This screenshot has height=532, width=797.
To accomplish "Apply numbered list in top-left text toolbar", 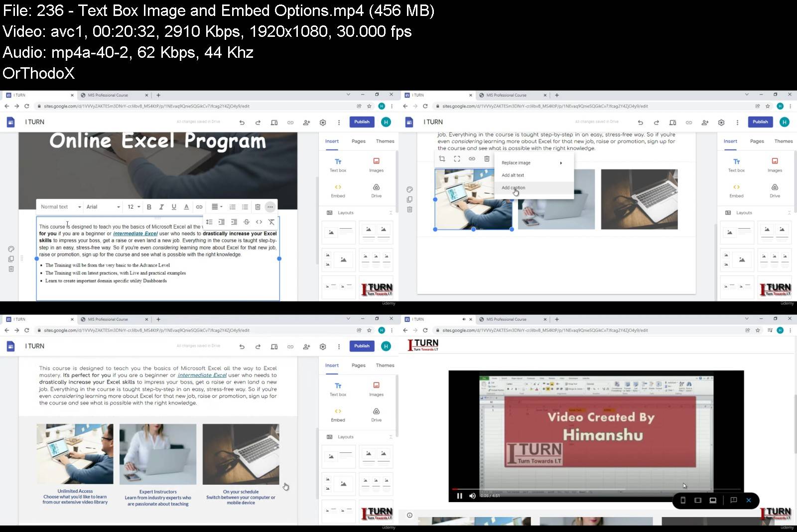I will 232,207.
